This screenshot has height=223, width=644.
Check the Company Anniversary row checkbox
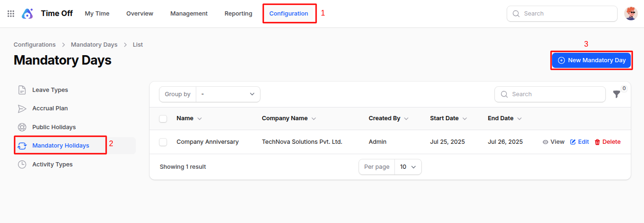click(x=163, y=142)
